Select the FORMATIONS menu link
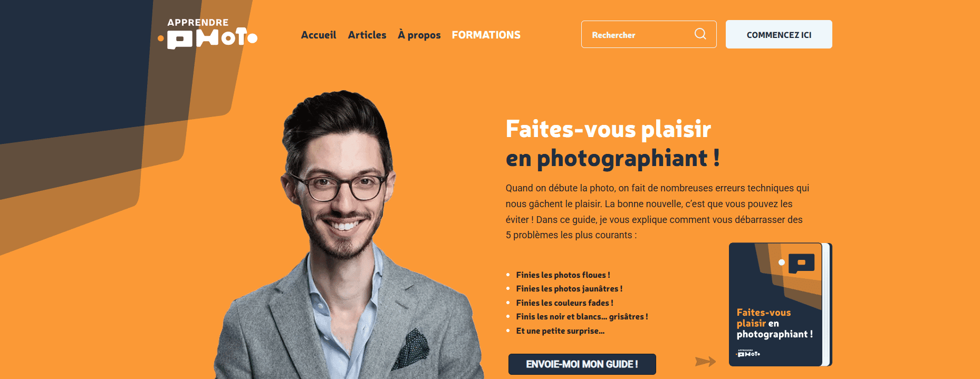The image size is (980, 379). [x=486, y=35]
